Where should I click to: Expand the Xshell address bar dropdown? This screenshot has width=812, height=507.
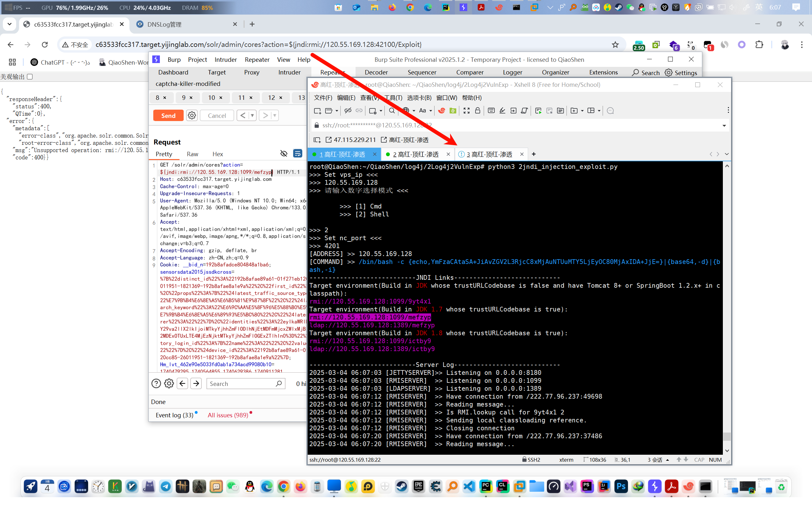pos(724,125)
